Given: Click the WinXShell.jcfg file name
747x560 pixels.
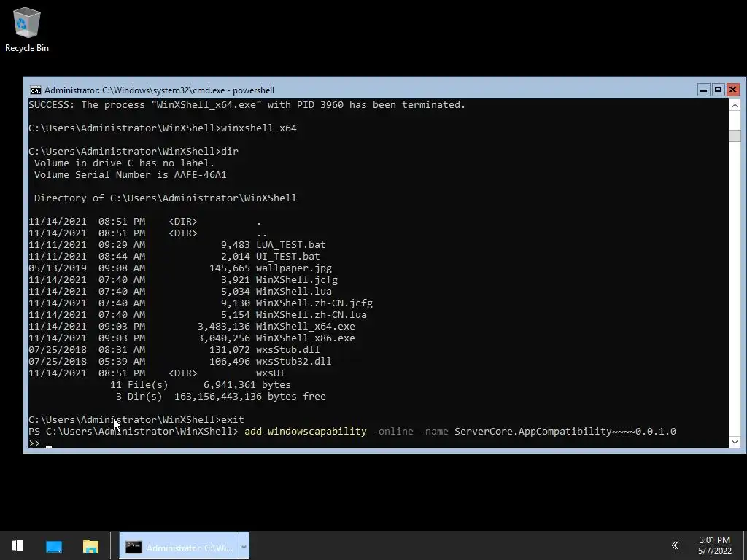Looking at the screenshot, I should [x=297, y=279].
